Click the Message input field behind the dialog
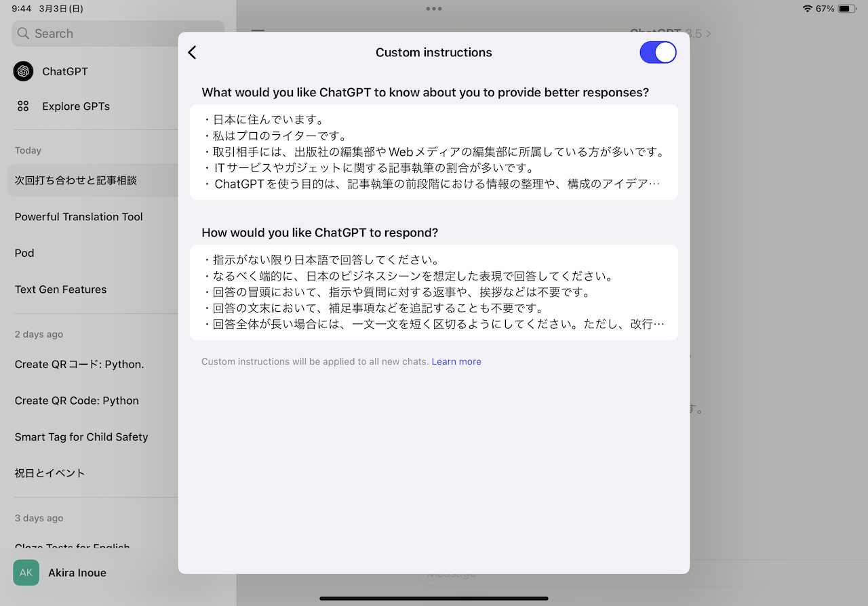This screenshot has height=606, width=868. (641, 573)
